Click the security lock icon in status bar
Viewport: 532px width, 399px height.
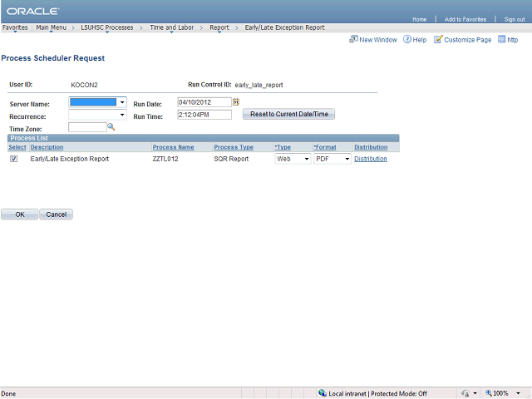click(465, 393)
